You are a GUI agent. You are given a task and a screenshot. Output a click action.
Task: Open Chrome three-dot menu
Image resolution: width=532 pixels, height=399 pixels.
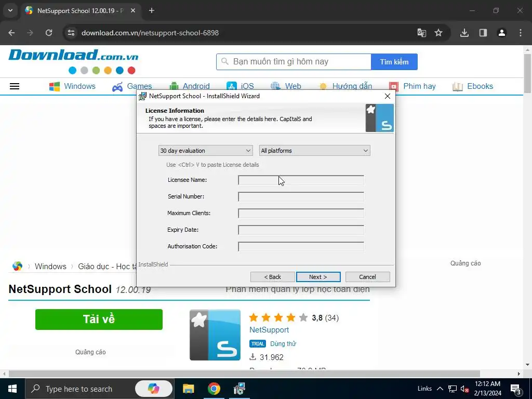pos(521,33)
